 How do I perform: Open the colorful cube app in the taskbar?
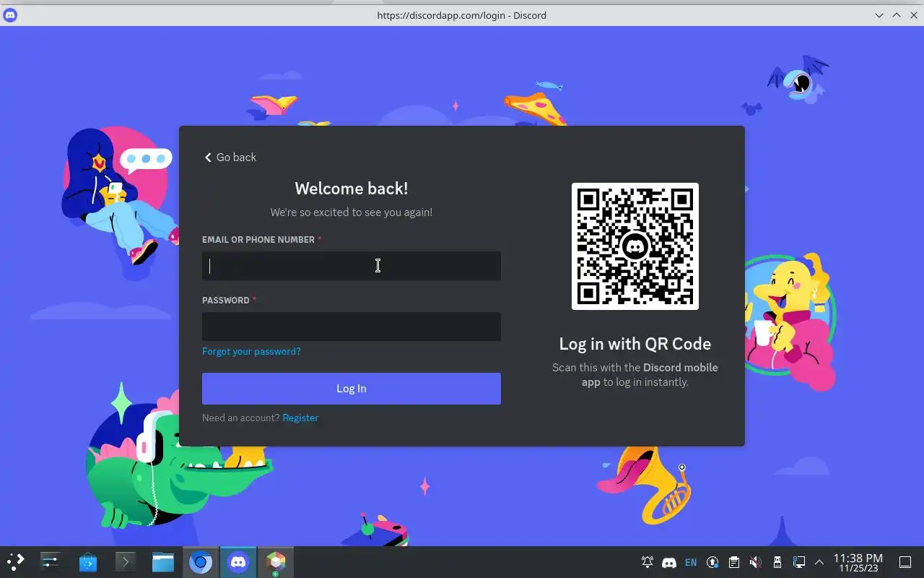[x=276, y=561]
